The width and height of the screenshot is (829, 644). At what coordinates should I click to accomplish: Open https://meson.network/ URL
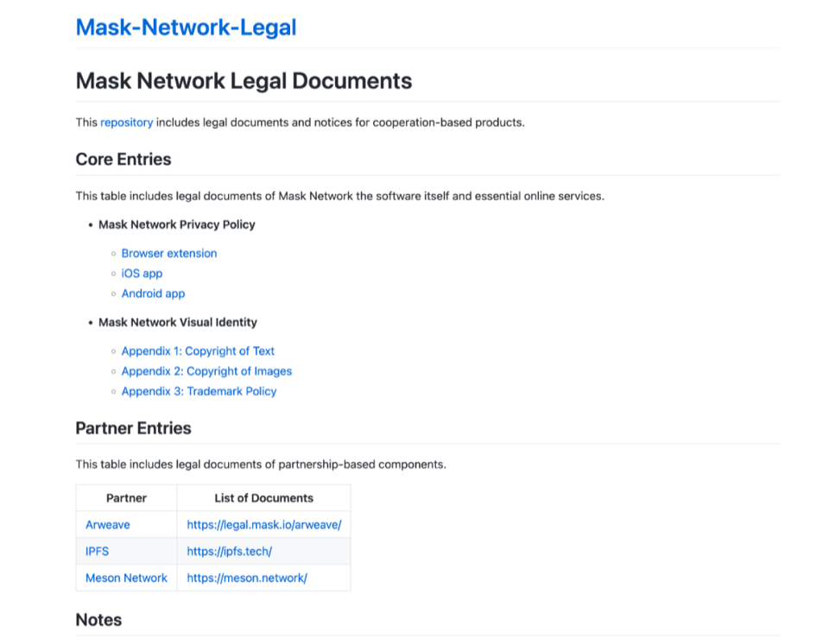coord(247,578)
